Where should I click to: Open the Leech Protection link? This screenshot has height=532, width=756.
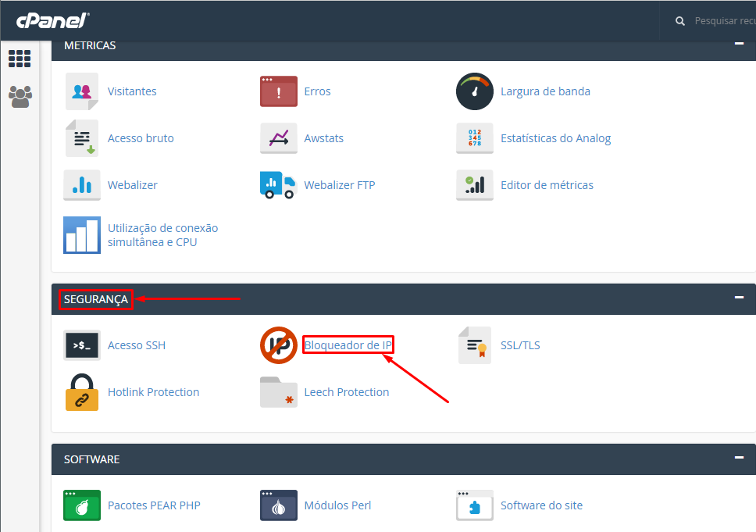point(347,391)
